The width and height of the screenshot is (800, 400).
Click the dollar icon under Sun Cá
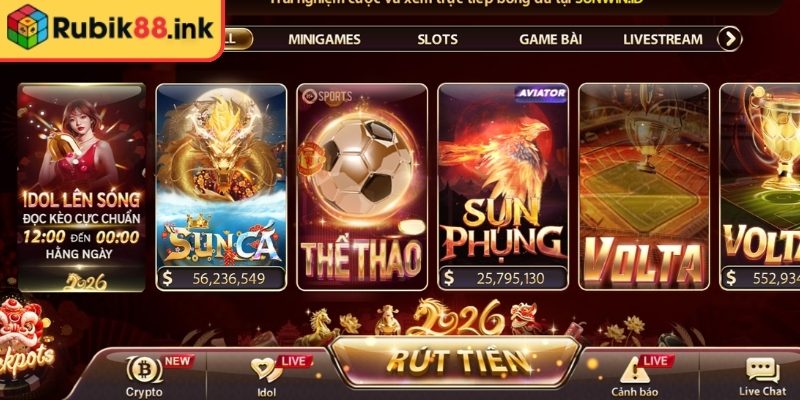pyautogui.click(x=167, y=279)
